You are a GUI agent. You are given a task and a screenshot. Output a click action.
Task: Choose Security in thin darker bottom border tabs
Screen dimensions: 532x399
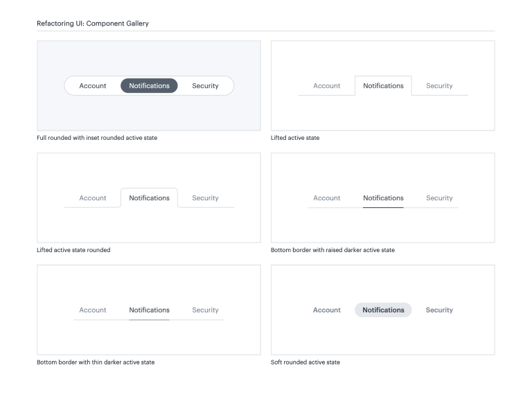[x=205, y=310]
